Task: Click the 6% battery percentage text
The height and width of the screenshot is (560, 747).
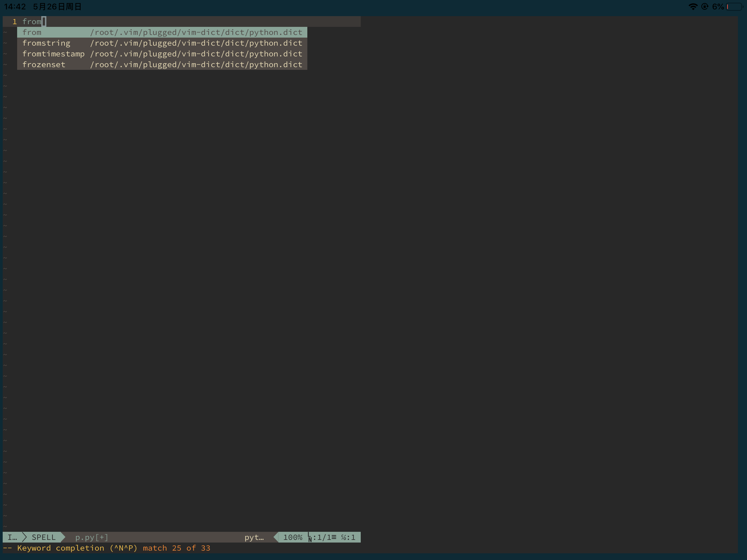Action: tap(718, 7)
